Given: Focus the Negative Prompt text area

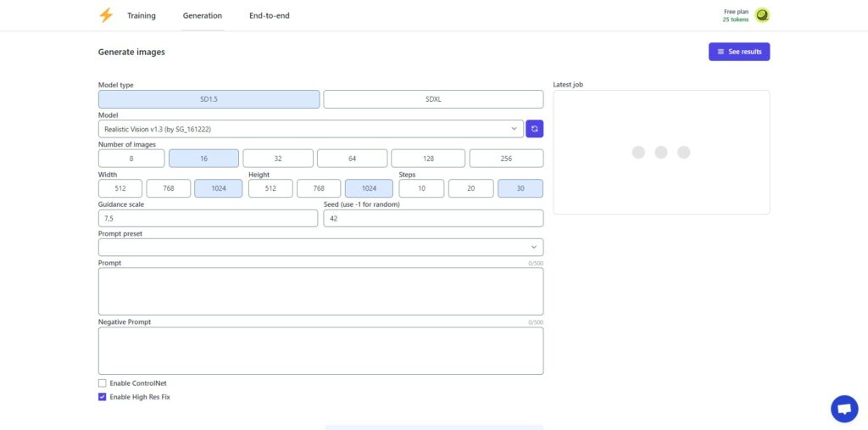Looking at the screenshot, I should 321,351.
